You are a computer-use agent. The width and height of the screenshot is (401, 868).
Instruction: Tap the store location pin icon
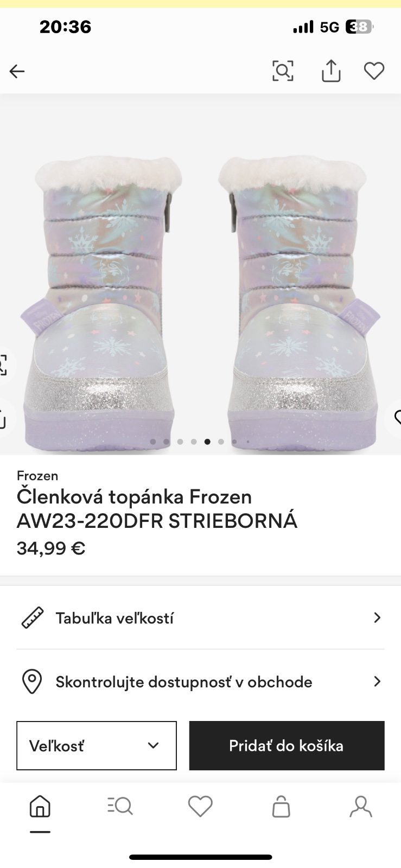32,681
